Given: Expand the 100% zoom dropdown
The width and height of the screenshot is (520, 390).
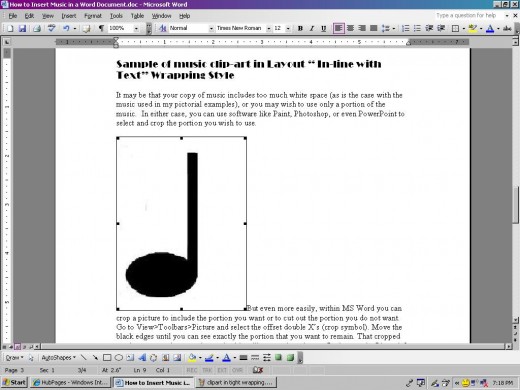Looking at the screenshot, I should 136,29.
